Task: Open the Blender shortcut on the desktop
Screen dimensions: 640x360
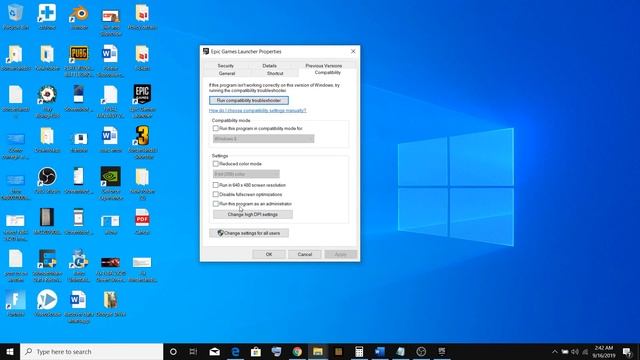Action: click(79, 17)
